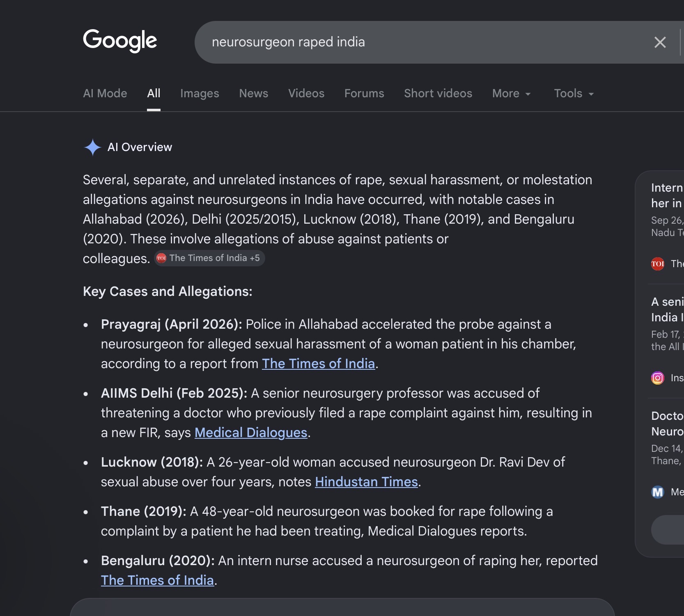This screenshot has width=684, height=616.
Task: Open The Times of India link in Bengaluru case
Action: [x=158, y=580]
